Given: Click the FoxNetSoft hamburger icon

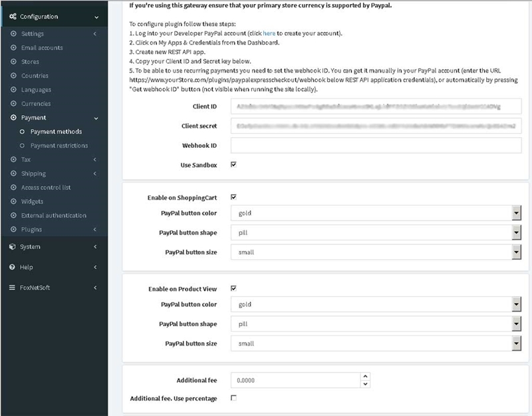Looking at the screenshot, I should click(x=12, y=288).
